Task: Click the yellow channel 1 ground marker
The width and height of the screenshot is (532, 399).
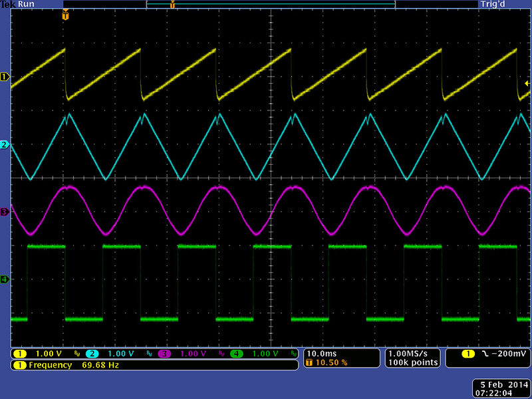Action: click(x=5, y=76)
